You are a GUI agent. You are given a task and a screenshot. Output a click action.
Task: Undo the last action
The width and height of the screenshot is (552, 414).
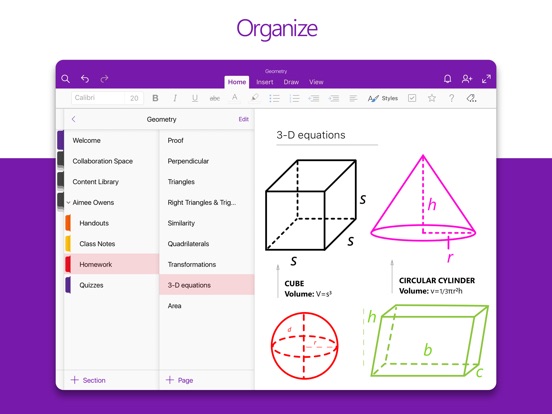(x=85, y=79)
